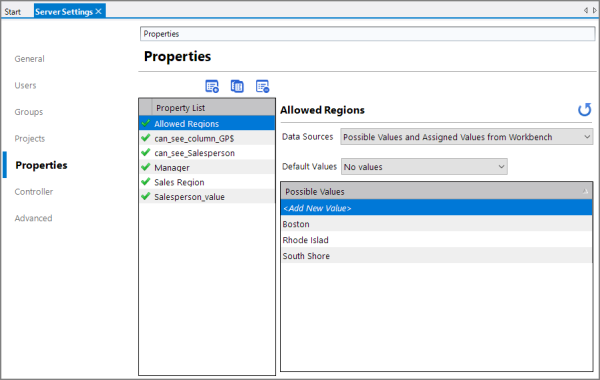The image size is (600, 380).
Task: Open the Users settings section
Action: 25,85
